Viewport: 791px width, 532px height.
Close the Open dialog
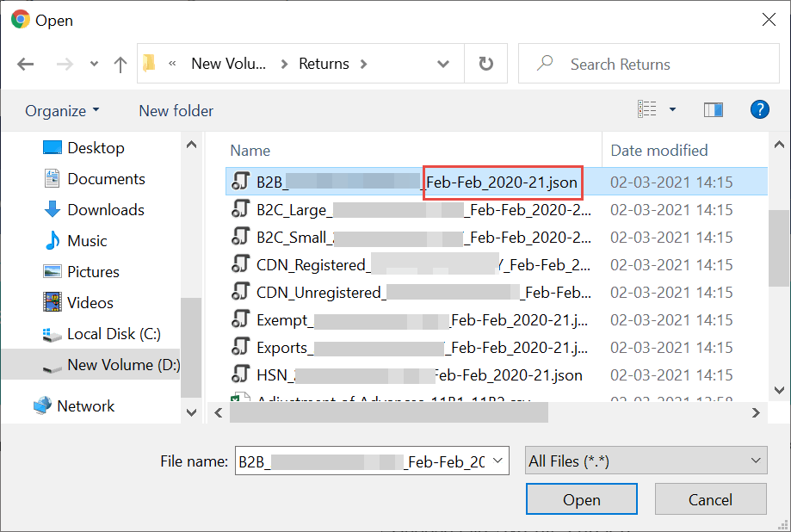point(769,20)
